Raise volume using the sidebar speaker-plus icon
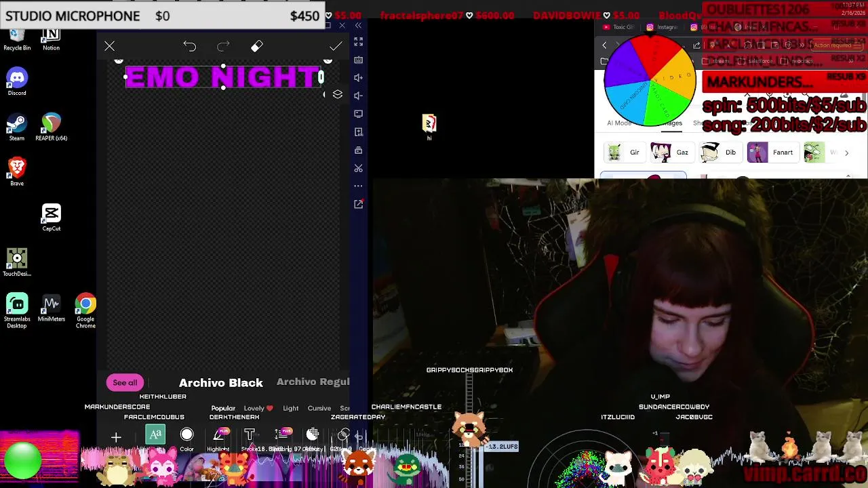868x488 pixels. click(x=359, y=77)
